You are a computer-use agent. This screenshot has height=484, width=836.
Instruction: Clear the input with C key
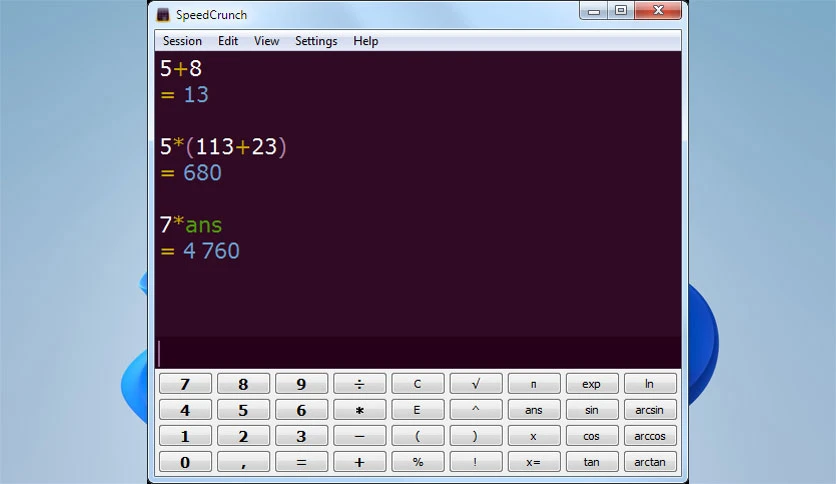[417, 384]
